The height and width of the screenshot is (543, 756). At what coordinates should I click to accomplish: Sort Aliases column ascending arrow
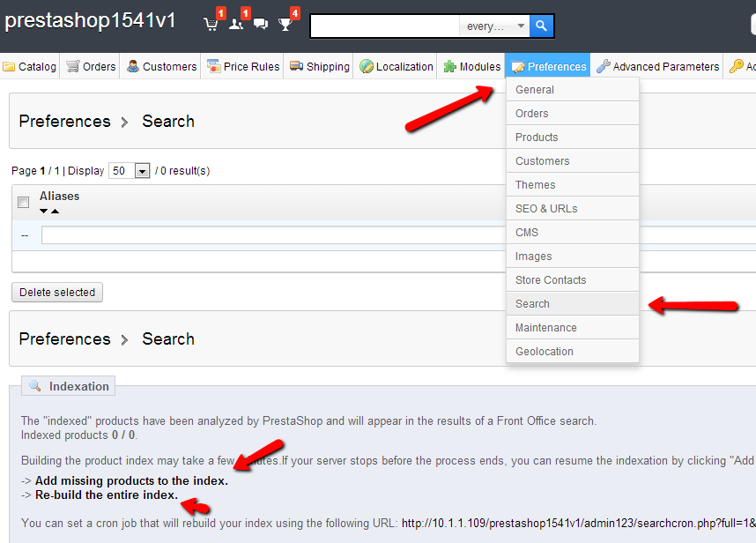pyautogui.click(x=55, y=212)
